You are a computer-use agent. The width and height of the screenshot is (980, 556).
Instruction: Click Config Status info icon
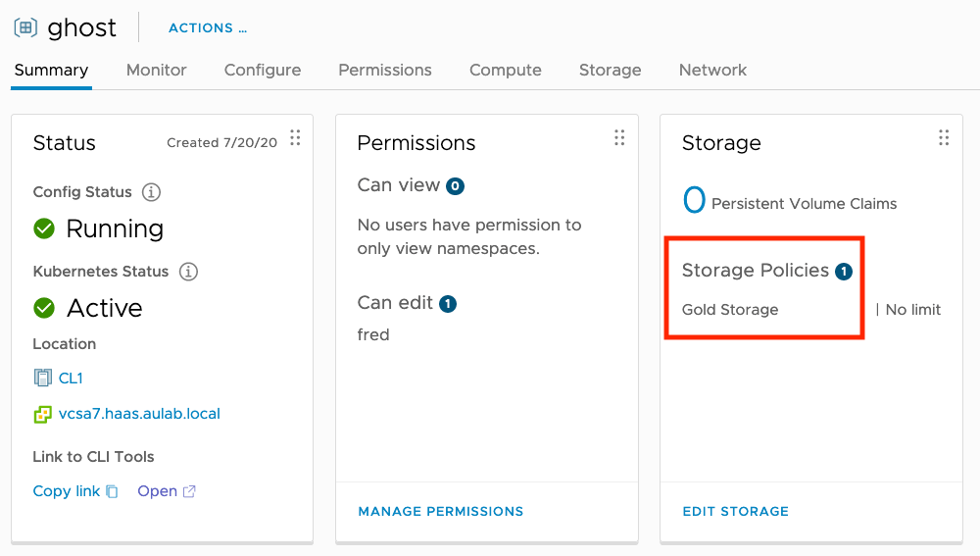pos(151,192)
